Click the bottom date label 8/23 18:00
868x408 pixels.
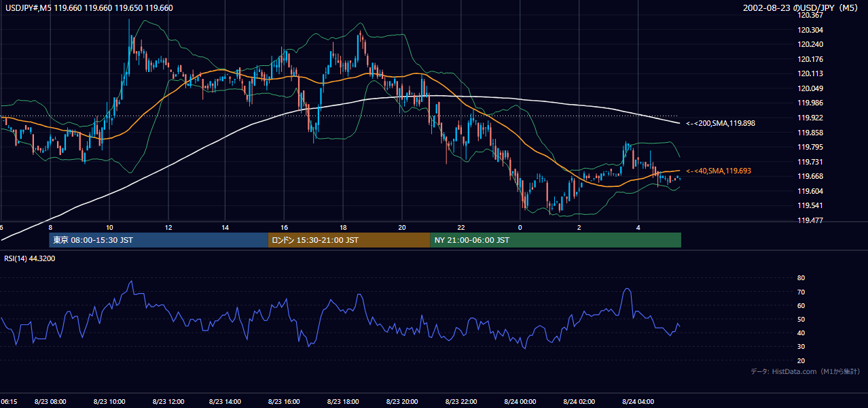344,402
